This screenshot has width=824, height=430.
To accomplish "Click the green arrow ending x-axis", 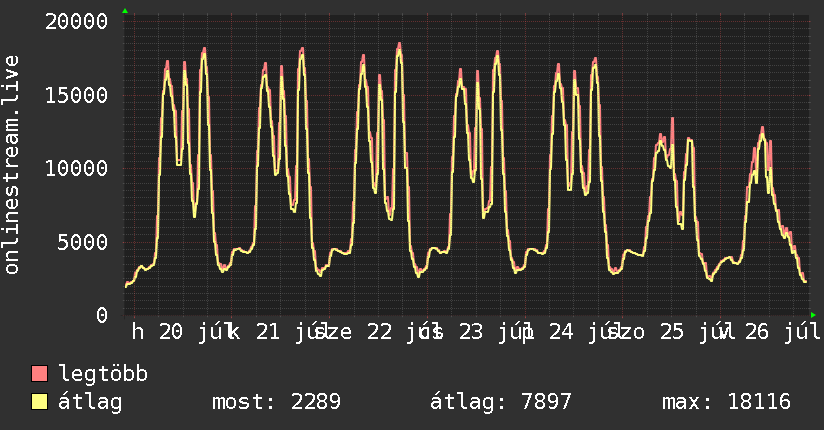I will click(813, 315).
